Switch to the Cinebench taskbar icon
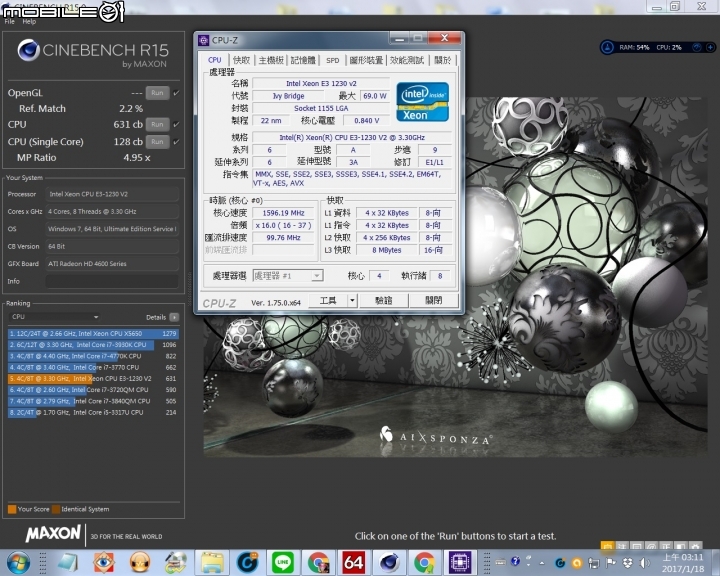 [x=389, y=563]
